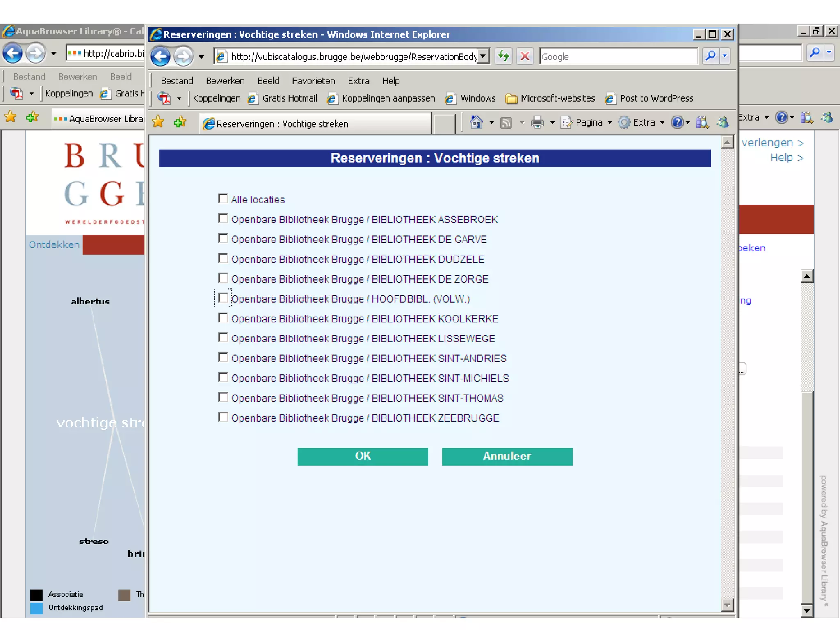Expand the address bar URL dropdown

pos(484,56)
